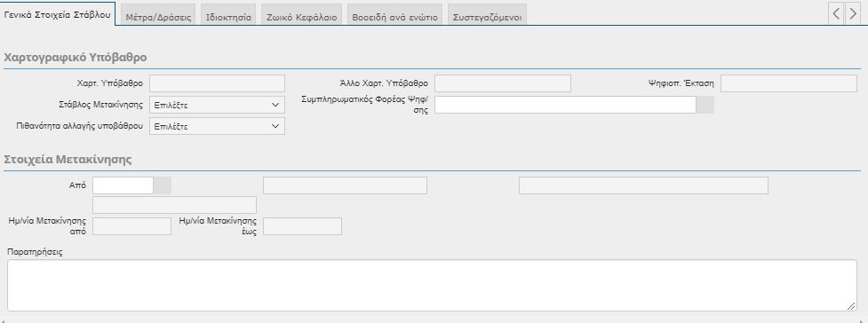
Task: Click the Άλλο Χαρτ. Υπόβαθρο field
Action: (503, 83)
